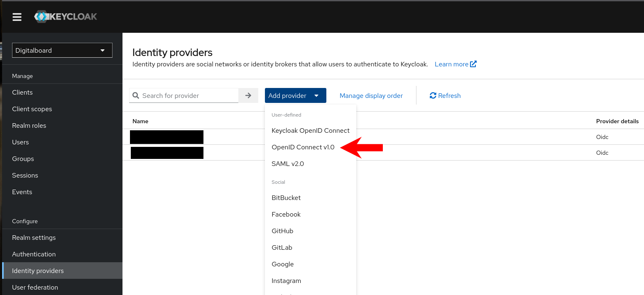Click the "Manage display order" link

(371, 95)
